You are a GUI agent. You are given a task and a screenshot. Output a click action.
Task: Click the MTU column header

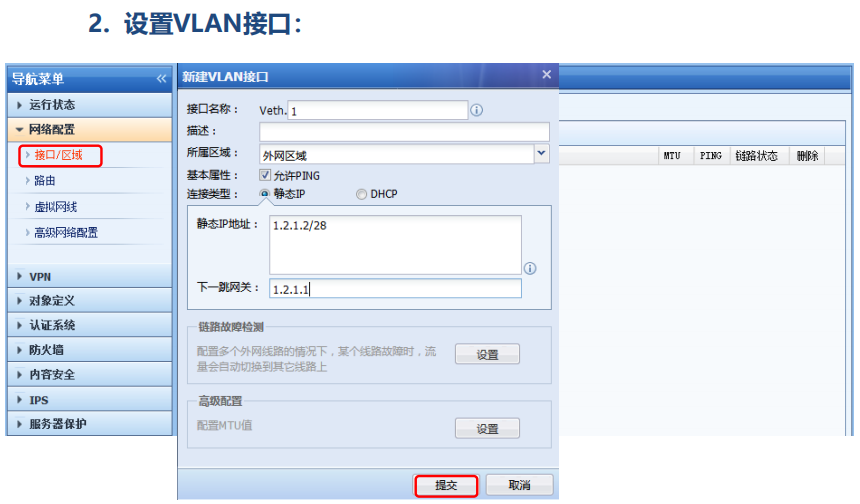(676, 156)
